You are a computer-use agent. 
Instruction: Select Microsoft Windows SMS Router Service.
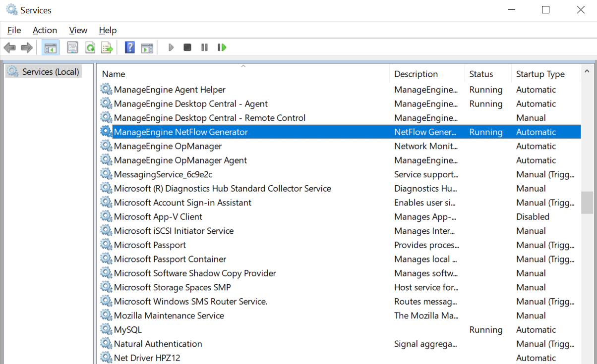point(190,301)
